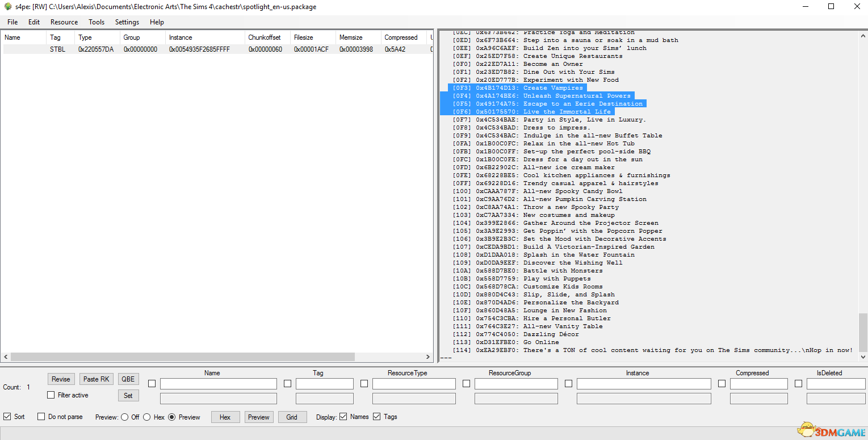Sort by the Tag column header

coord(61,37)
